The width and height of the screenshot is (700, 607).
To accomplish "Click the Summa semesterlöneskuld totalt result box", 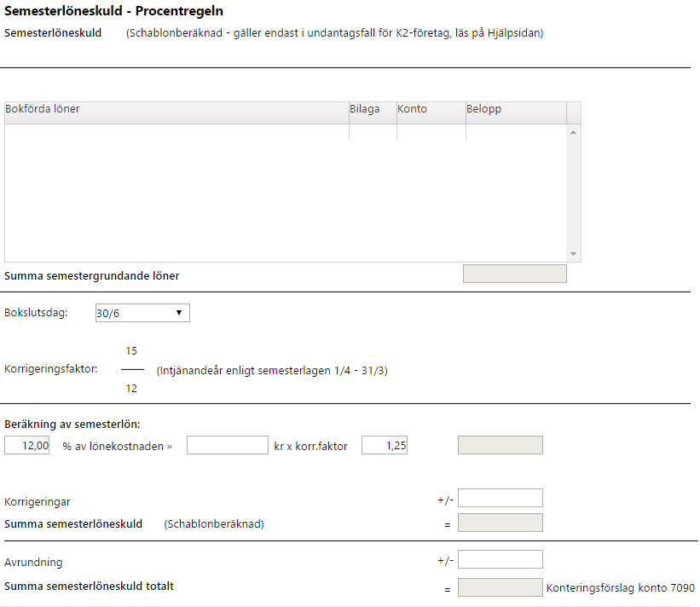I will tap(500, 587).
